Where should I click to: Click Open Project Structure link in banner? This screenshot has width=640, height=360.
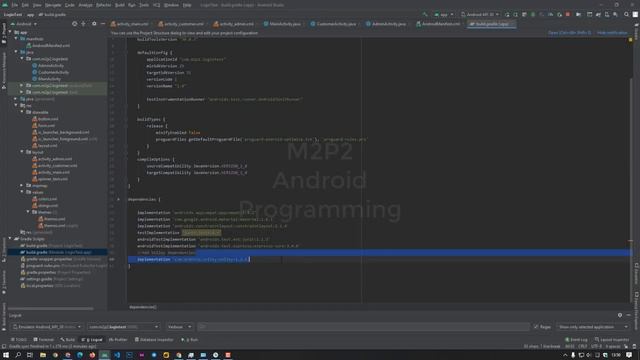569,33
